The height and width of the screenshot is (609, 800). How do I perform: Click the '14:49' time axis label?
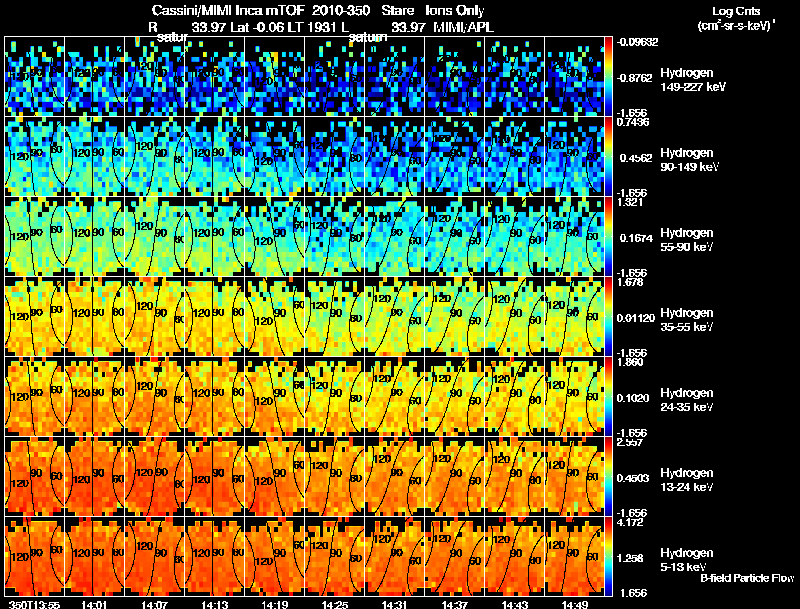575,605
